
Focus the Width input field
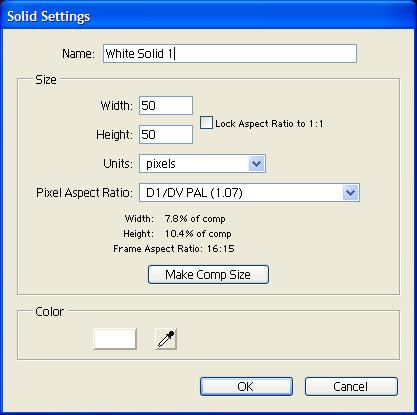click(166, 106)
